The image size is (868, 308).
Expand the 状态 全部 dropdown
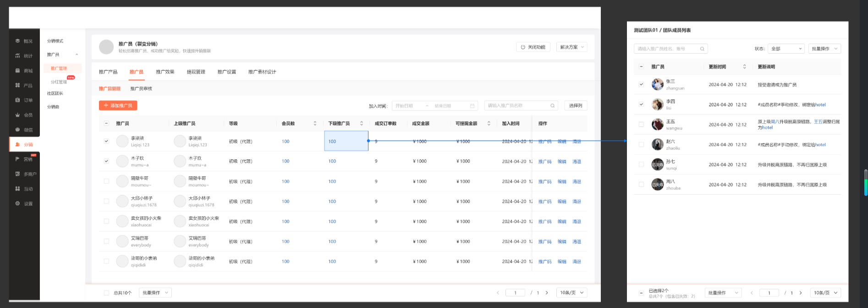coord(786,49)
